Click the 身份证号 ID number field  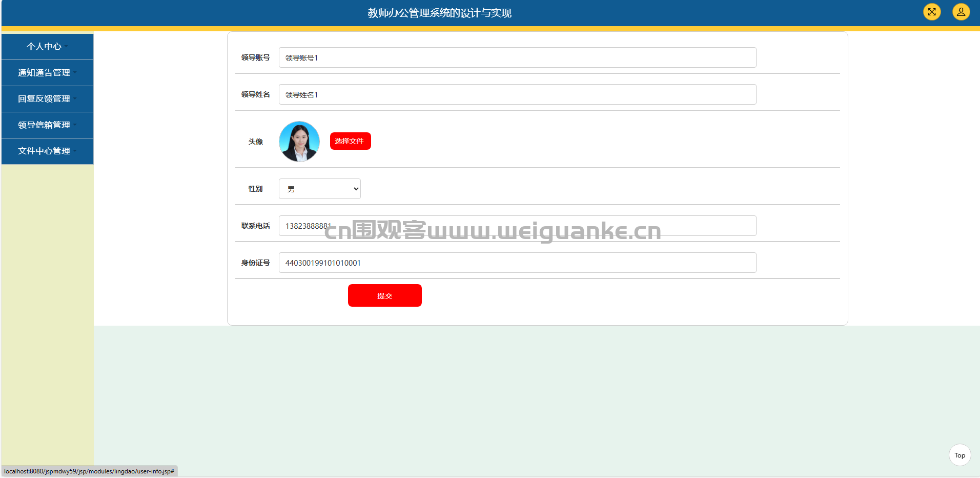517,263
